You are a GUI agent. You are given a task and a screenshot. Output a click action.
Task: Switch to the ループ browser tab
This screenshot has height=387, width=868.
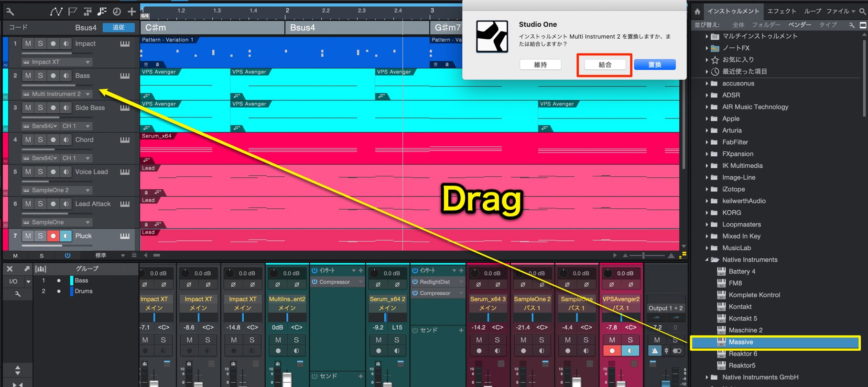click(x=813, y=11)
